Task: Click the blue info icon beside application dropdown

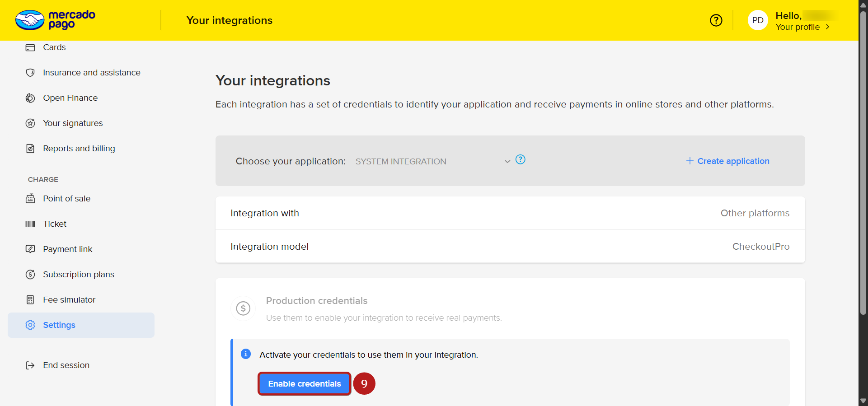Action: tap(520, 159)
